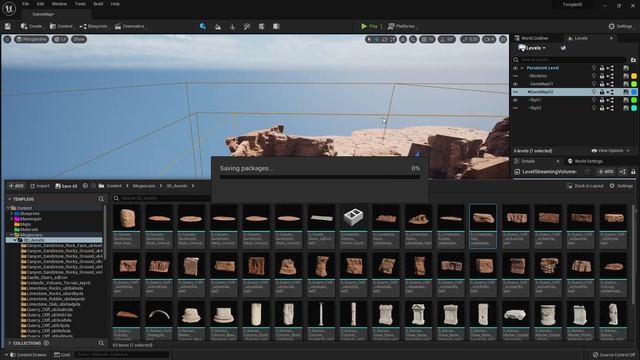Viewport: 640px width, 360px height.
Task: Open the Build menu
Action: tap(98, 4)
